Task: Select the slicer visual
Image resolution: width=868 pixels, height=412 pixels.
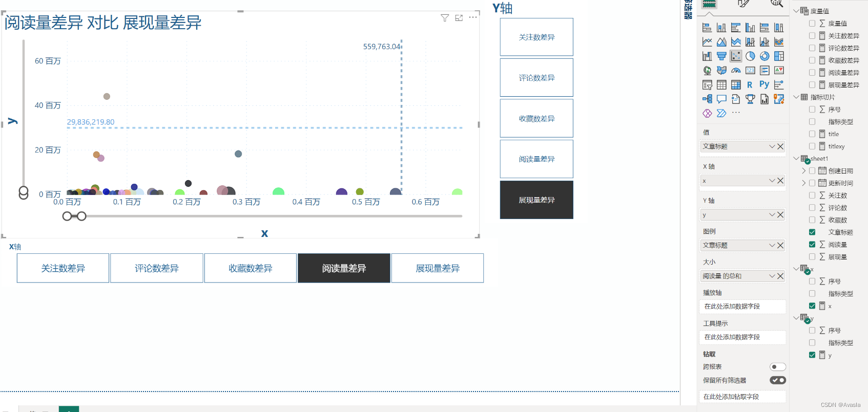Action: coord(707,85)
